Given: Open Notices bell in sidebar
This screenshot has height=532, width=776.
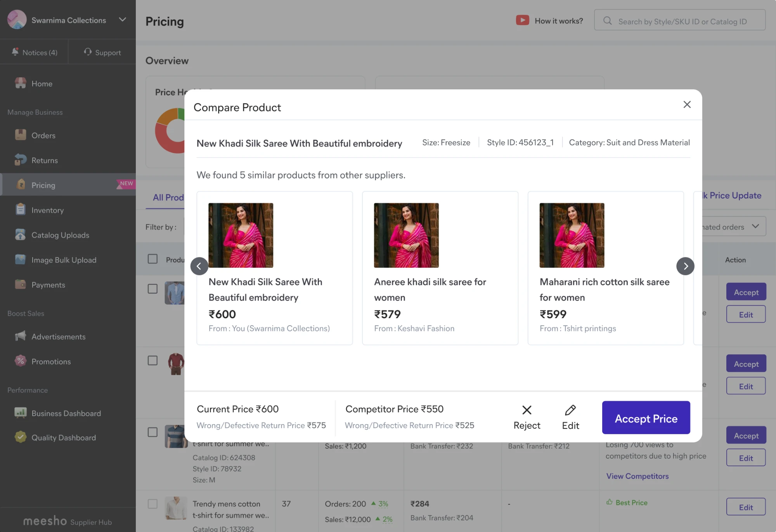Looking at the screenshot, I should [34, 52].
